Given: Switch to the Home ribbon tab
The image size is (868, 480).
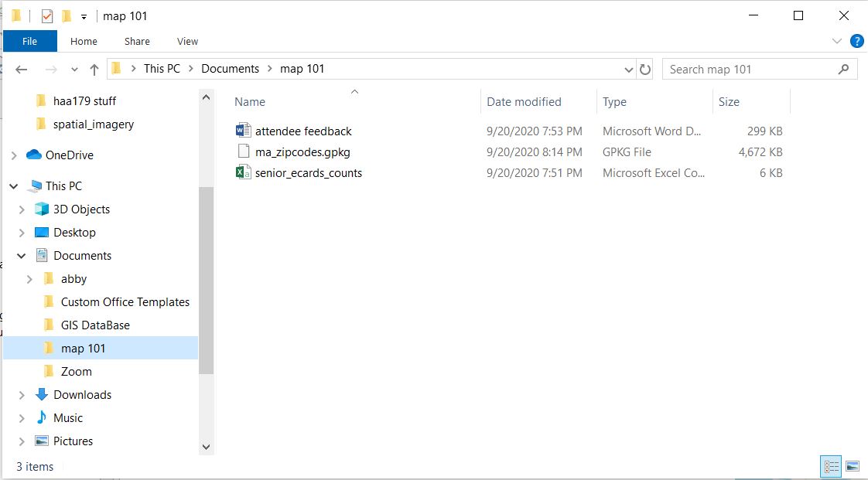Looking at the screenshot, I should (x=84, y=41).
